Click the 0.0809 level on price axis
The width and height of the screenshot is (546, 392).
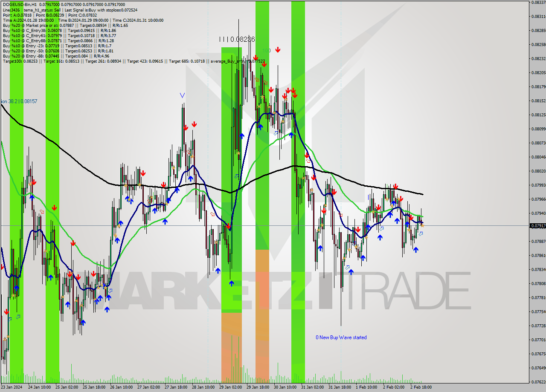538,129
